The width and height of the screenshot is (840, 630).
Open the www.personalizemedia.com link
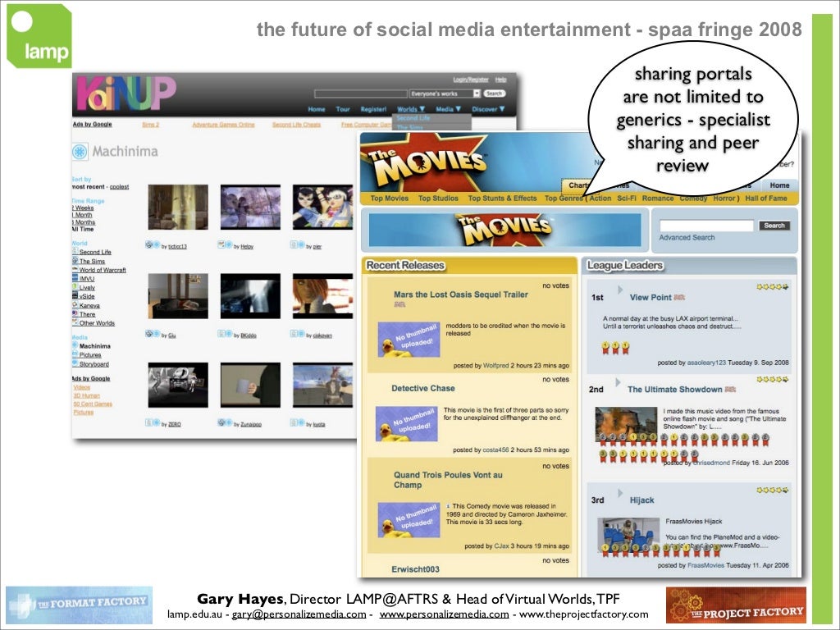[444, 614]
